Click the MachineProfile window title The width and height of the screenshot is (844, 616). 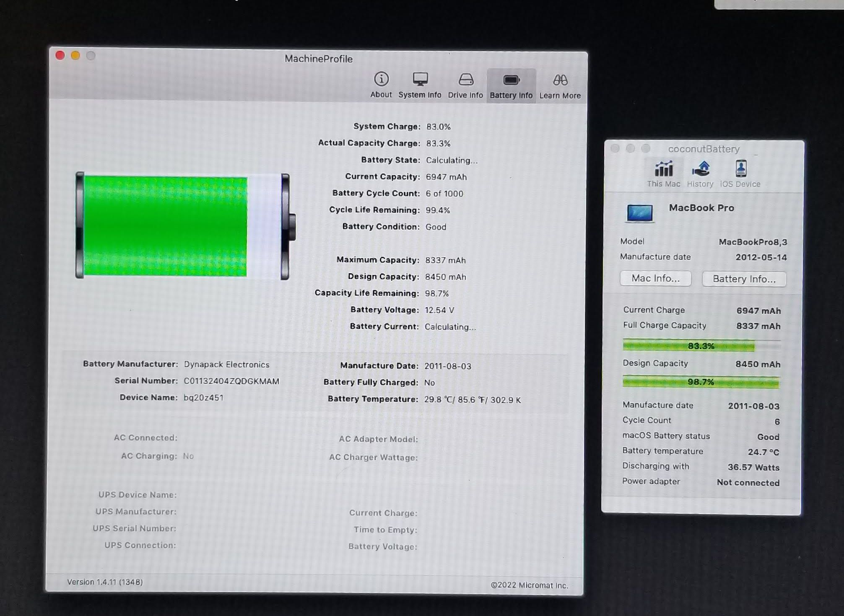pyautogui.click(x=318, y=59)
